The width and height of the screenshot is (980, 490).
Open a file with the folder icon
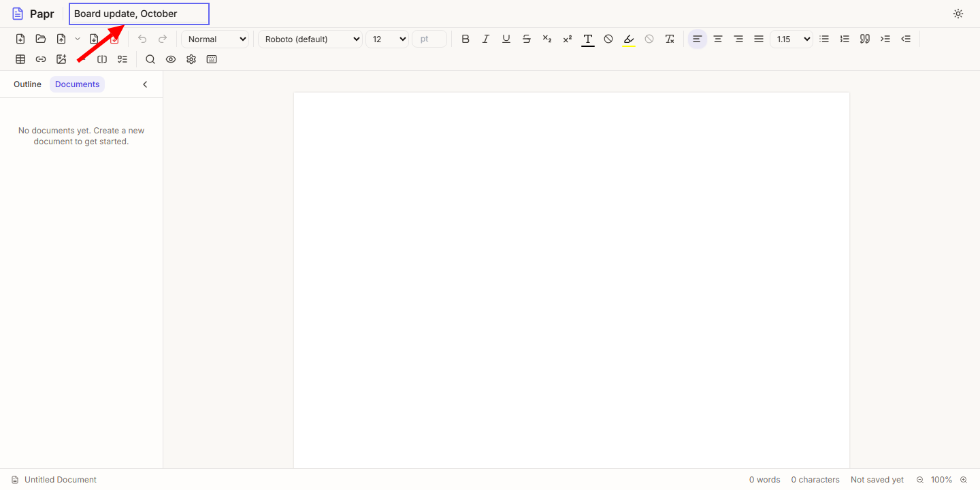pyautogui.click(x=41, y=39)
